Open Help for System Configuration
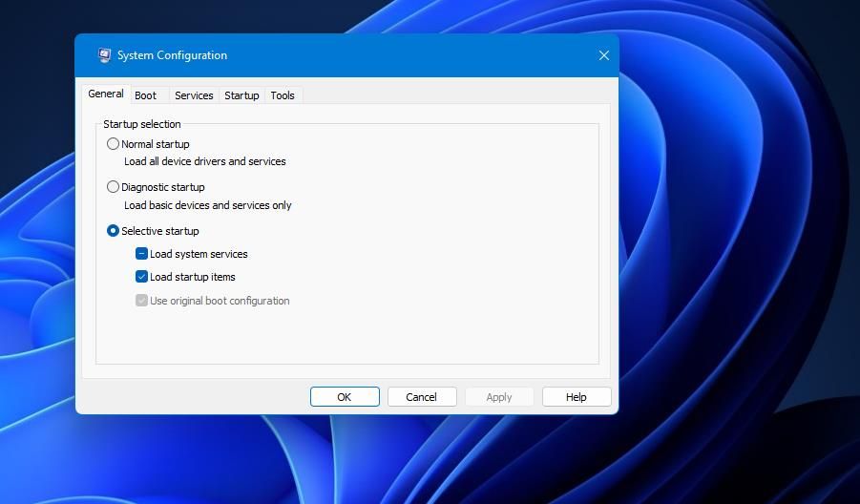Screen dimensions: 860x504 coord(577,397)
